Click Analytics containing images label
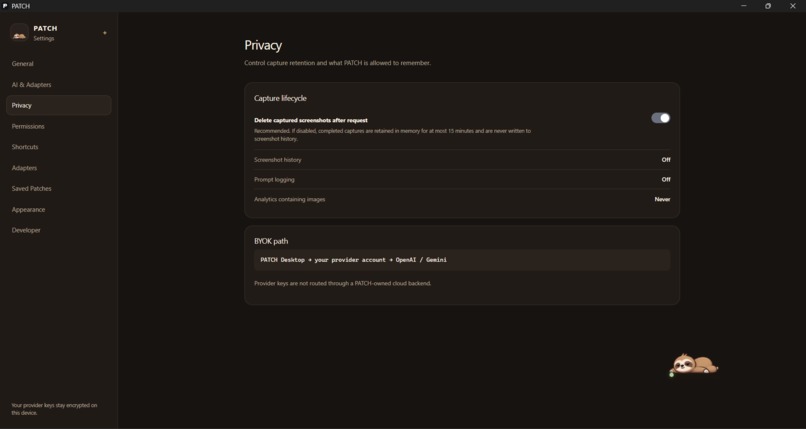Viewport: 806px width, 429px height. click(x=289, y=199)
